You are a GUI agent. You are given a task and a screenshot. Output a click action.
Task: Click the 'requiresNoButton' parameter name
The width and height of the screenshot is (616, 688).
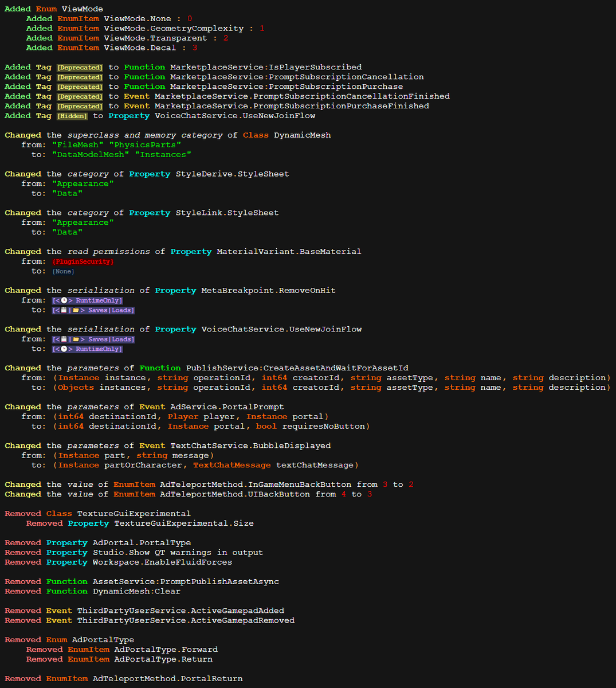(x=323, y=427)
